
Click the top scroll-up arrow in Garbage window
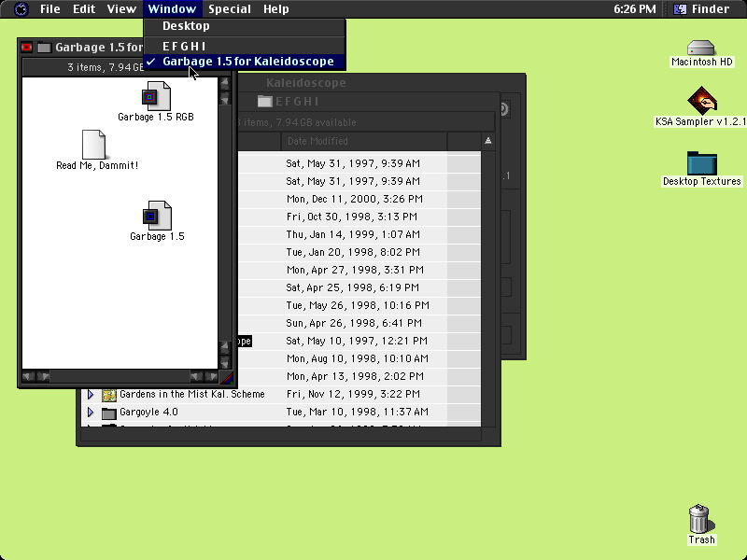click(x=225, y=83)
